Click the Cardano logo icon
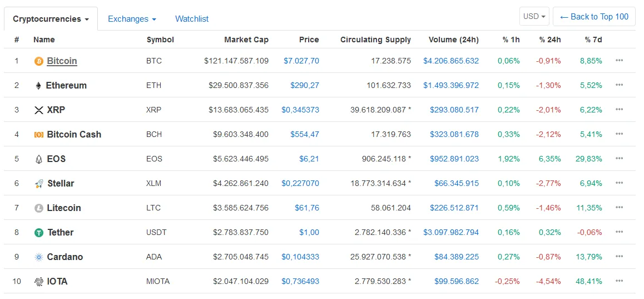The height and width of the screenshot is (299, 644). coord(38,257)
